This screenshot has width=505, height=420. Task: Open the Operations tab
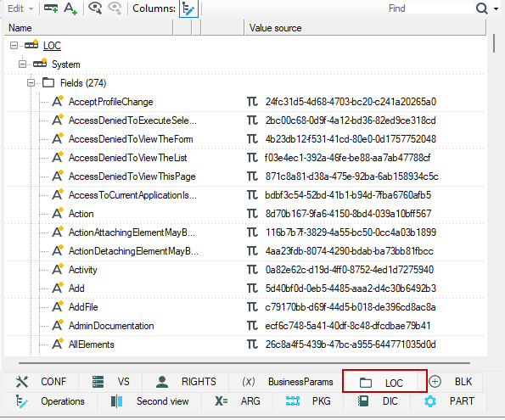(x=50, y=401)
